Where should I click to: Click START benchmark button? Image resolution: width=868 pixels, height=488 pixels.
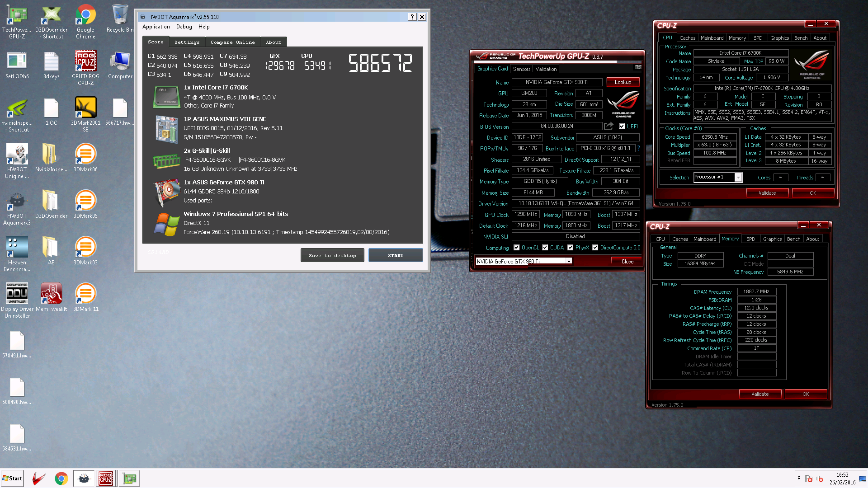point(396,255)
